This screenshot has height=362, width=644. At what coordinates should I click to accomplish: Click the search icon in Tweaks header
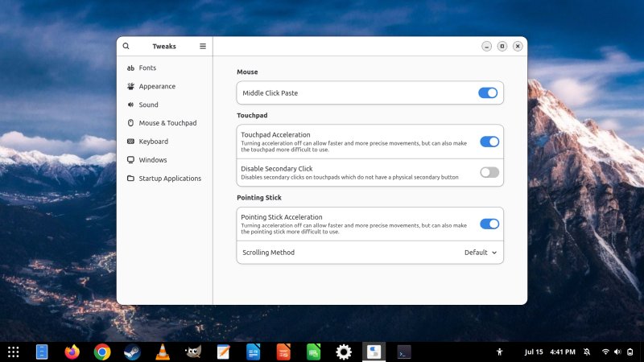pyautogui.click(x=126, y=47)
